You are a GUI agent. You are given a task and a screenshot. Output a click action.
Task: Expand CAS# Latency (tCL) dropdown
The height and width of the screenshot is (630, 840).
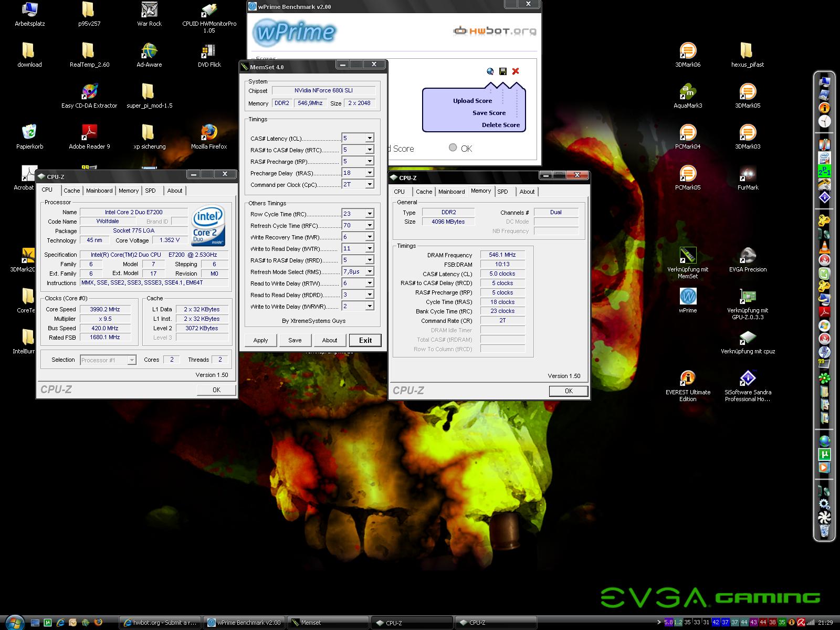(x=370, y=138)
